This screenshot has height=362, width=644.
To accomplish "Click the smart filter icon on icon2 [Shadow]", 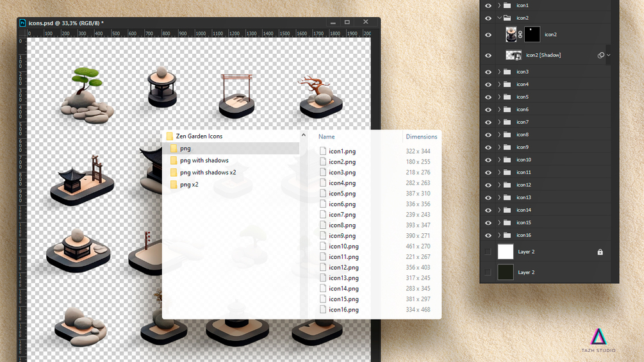I will pyautogui.click(x=601, y=55).
